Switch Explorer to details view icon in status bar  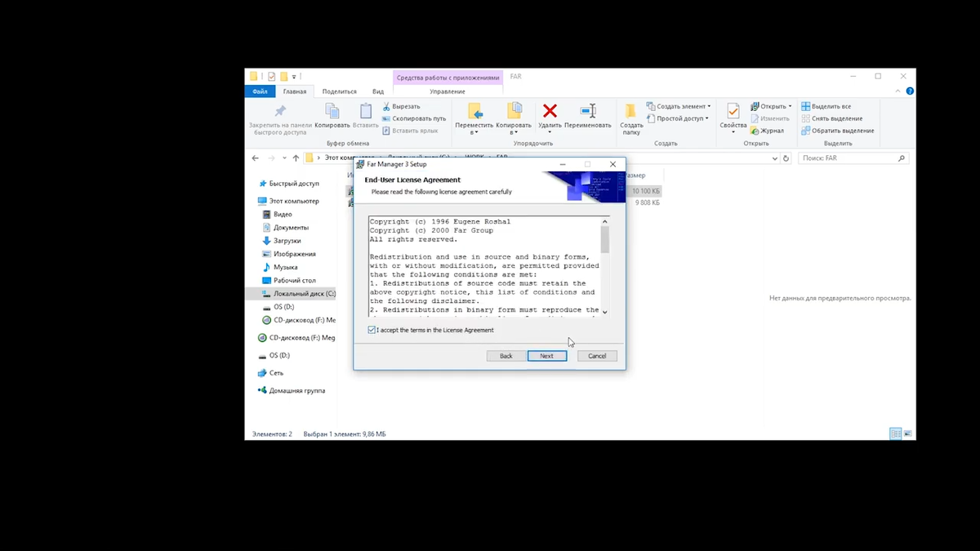pos(895,433)
